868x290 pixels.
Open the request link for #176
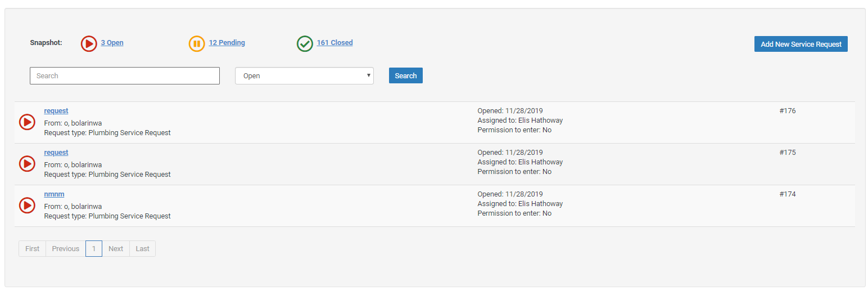(56, 111)
